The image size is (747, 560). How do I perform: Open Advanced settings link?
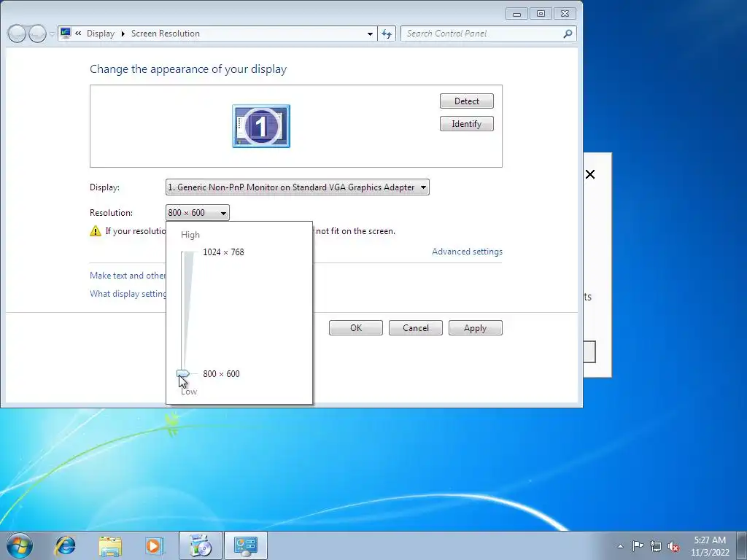tap(467, 252)
